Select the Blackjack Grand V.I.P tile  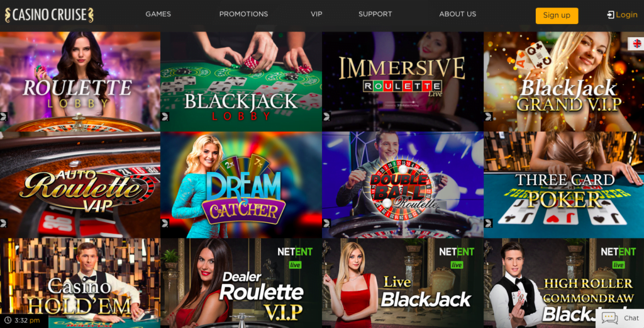coord(563,81)
